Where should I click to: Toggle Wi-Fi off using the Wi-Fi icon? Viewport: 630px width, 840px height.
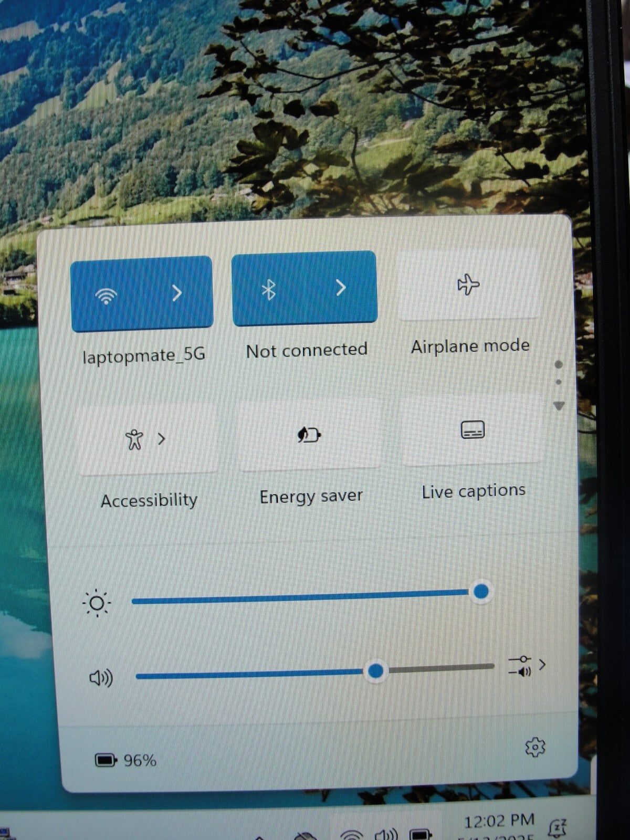(x=106, y=297)
